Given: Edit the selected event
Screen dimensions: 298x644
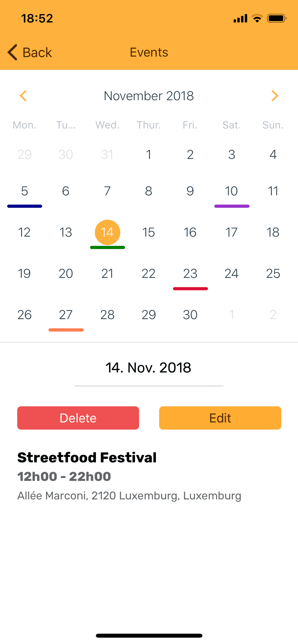Looking at the screenshot, I should click(x=220, y=418).
